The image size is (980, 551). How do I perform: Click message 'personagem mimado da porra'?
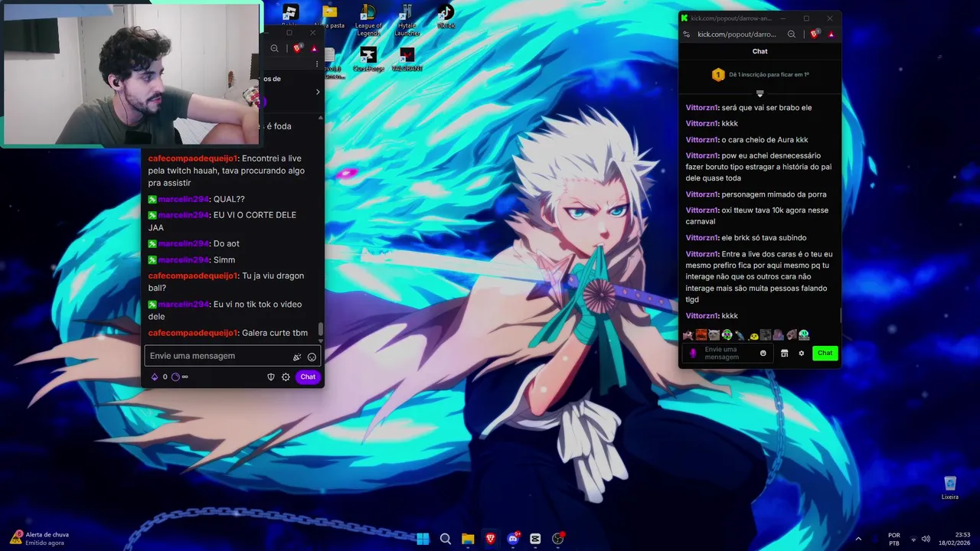[773, 194]
